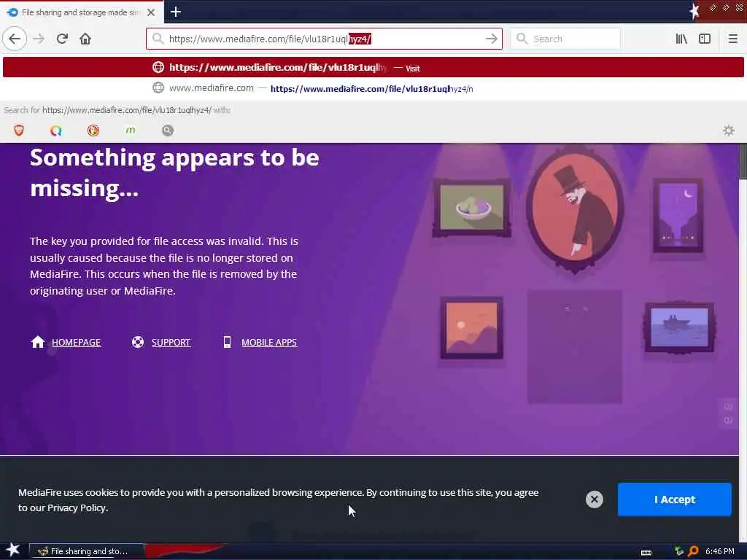This screenshot has width=747, height=560.
Task: Select File sharing taskbar window button
Action: [x=86, y=551]
